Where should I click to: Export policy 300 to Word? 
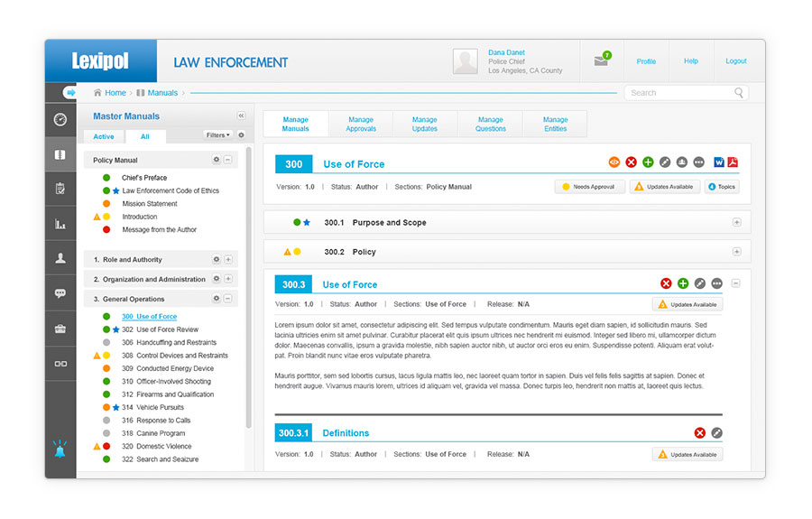click(719, 162)
